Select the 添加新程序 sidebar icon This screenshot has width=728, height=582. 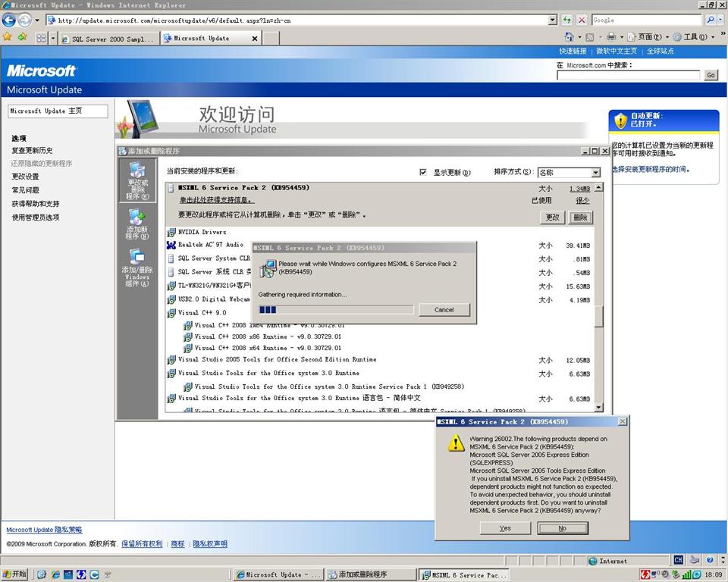(137, 224)
